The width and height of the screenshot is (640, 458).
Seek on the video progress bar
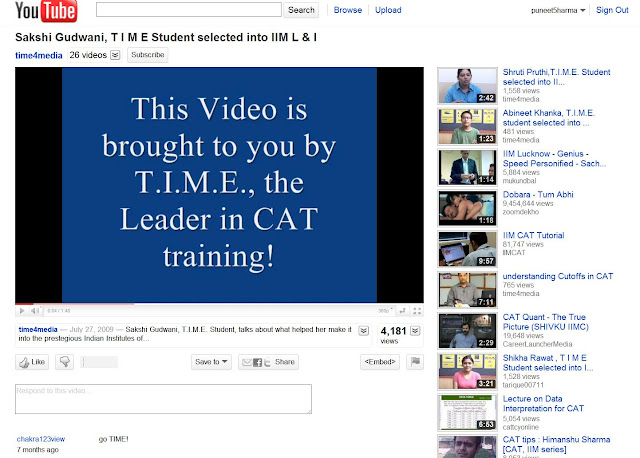pos(219,304)
